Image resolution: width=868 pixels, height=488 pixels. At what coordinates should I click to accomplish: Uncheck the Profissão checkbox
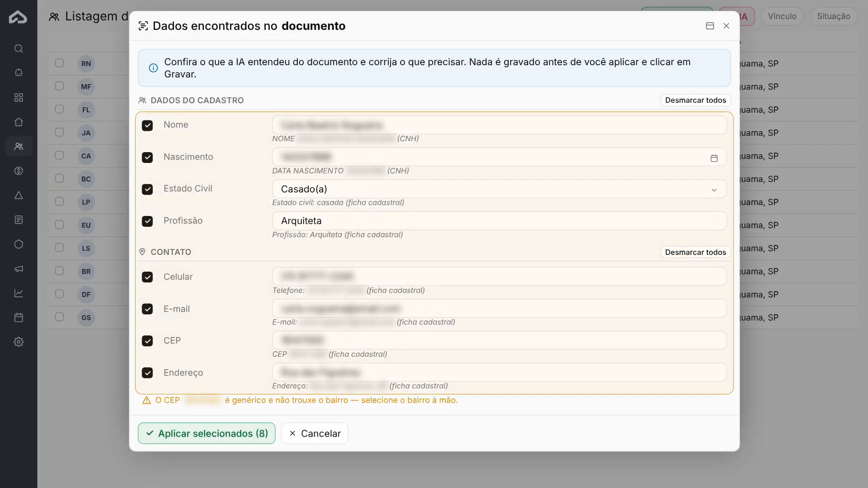pyautogui.click(x=147, y=221)
